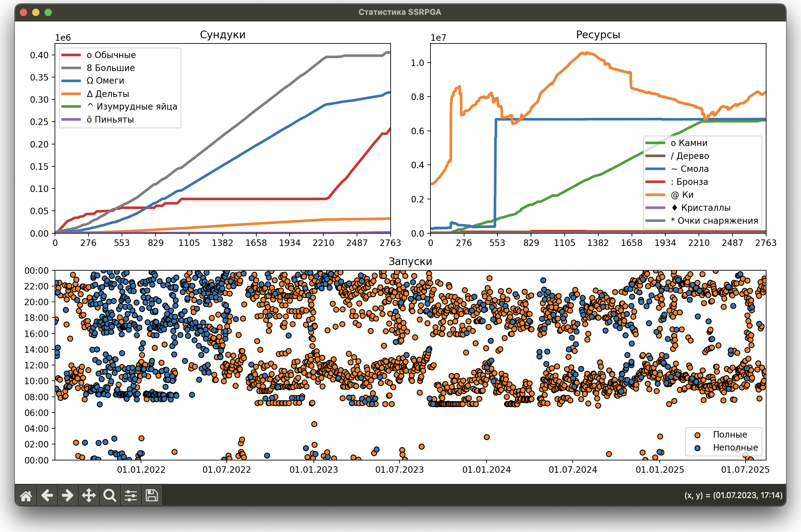
Task: Click the Полные orange legend marker
Action: point(698,435)
